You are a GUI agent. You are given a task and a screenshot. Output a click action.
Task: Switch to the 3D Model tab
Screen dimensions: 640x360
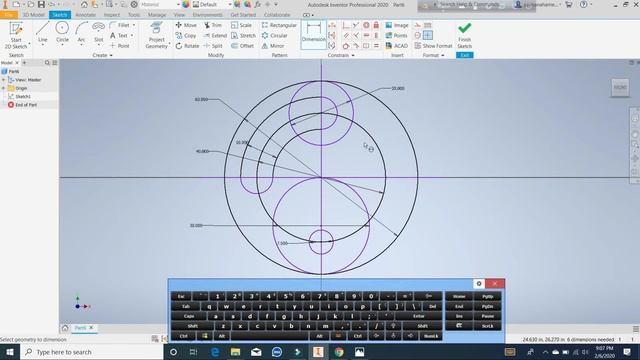coord(33,15)
